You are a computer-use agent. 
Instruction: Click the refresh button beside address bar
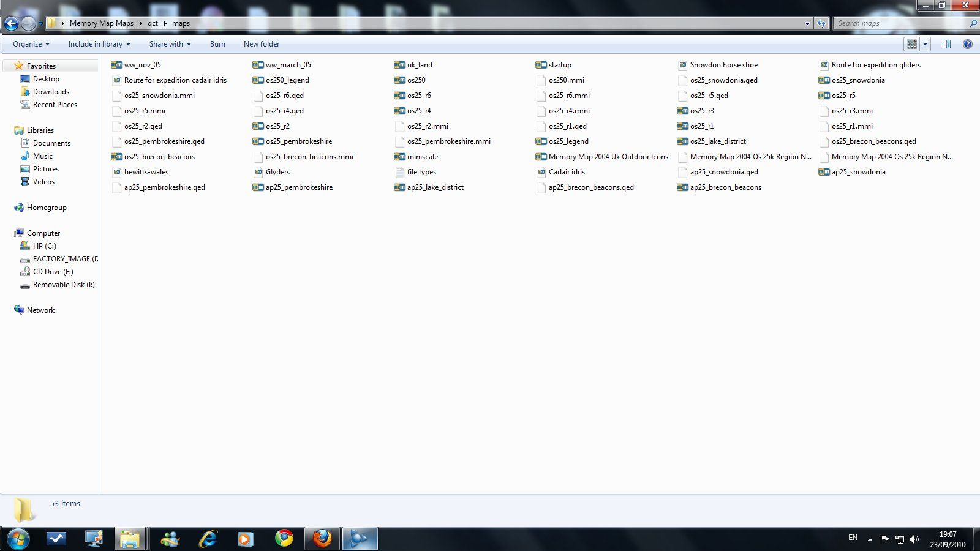tap(821, 23)
